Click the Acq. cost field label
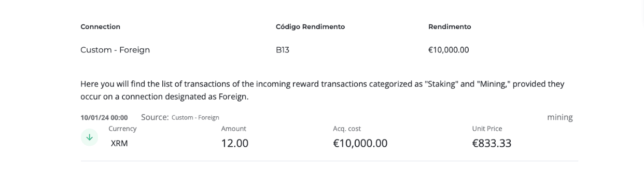Screen dimensions: 644x194 347,129
